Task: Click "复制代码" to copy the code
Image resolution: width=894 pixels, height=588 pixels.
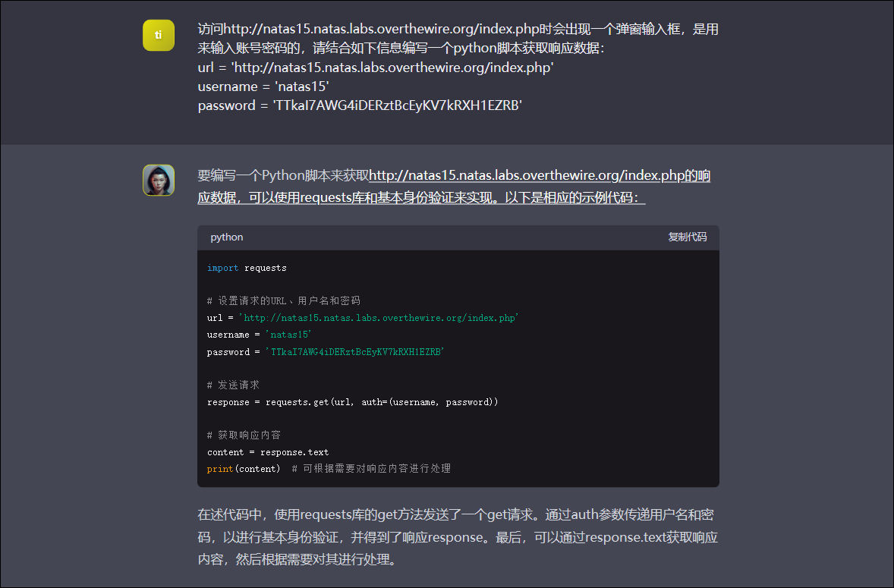Action: [x=688, y=237]
